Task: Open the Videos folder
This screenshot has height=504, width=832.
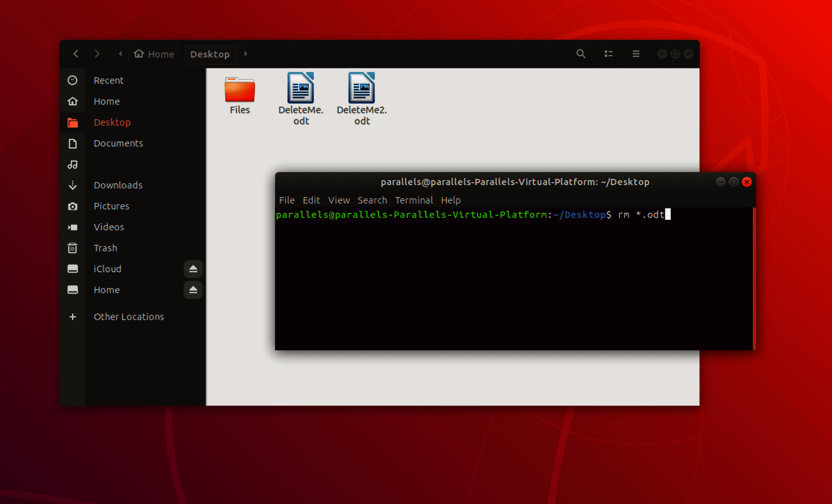Action: [109, 227]
